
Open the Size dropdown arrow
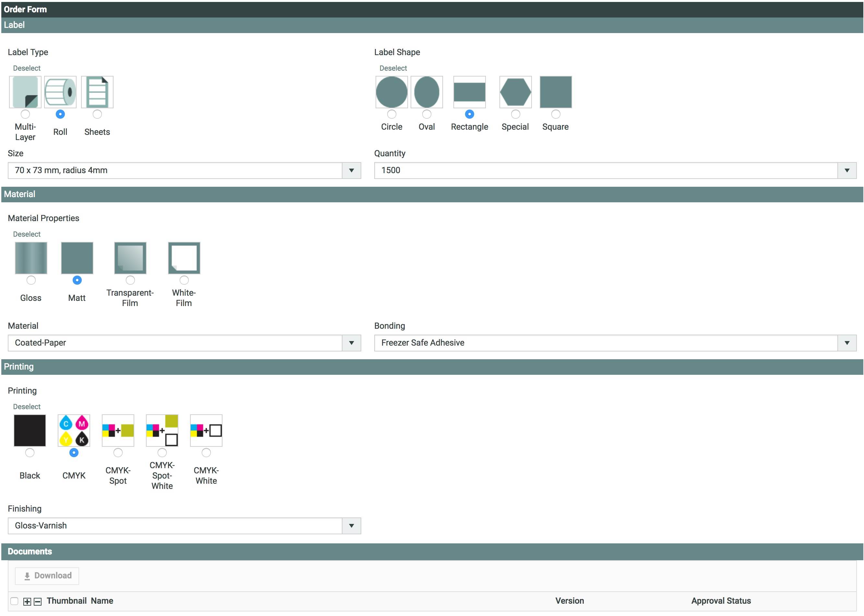coord(351,171)
